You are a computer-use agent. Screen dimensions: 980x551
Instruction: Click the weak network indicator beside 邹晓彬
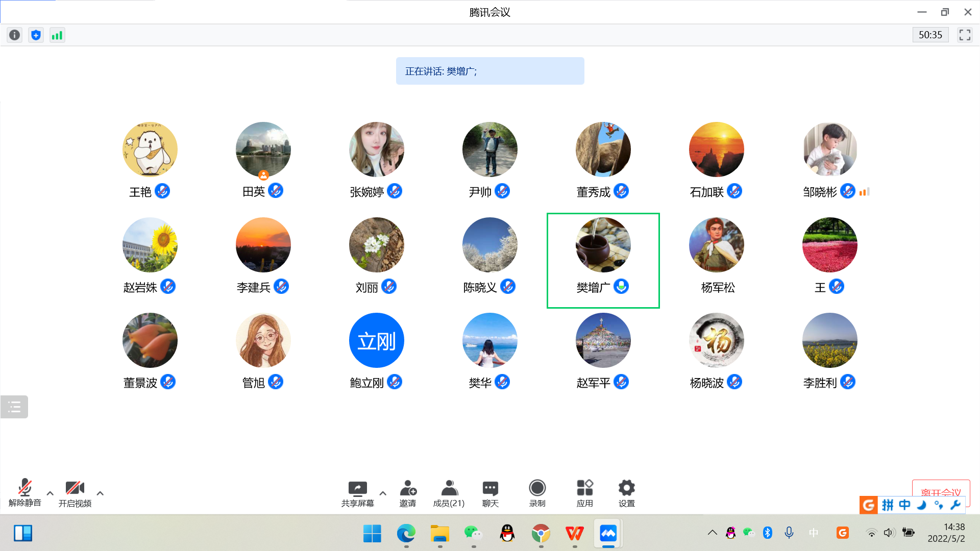(864, 192)
